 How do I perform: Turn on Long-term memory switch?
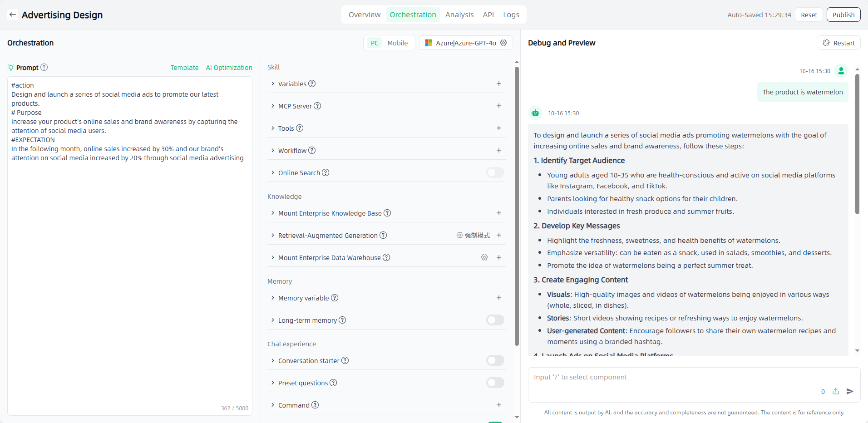[x=495, y=320]
